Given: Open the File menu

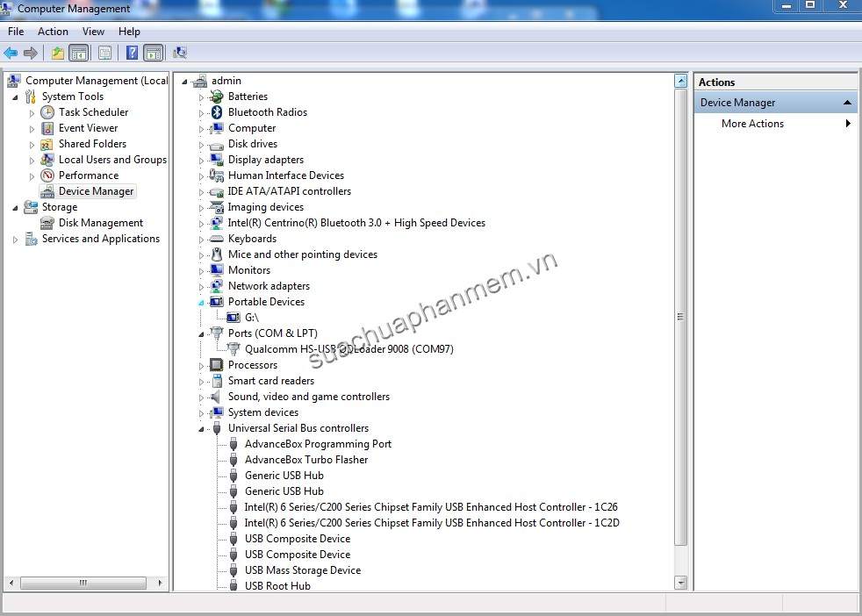Looking at the screenshot, I should (x=16, y=32).
